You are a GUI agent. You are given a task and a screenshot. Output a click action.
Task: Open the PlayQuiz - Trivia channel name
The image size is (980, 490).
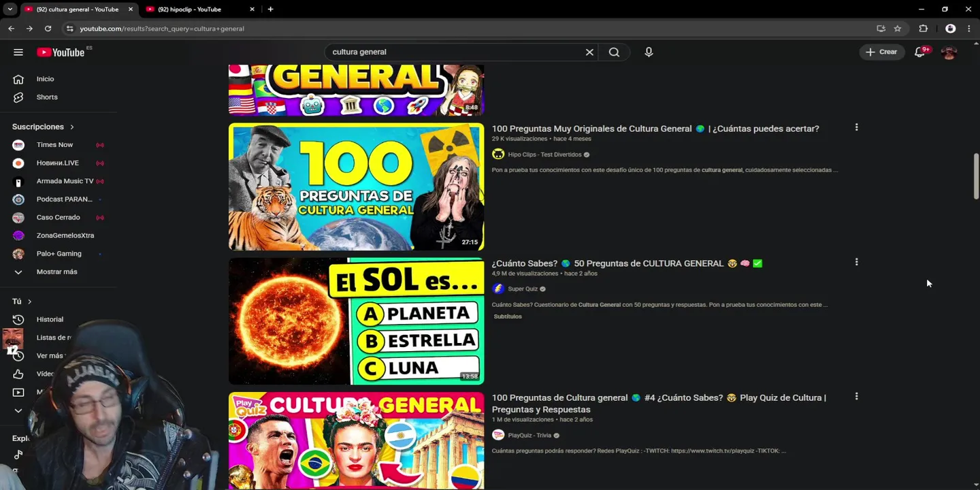[529, 436]
